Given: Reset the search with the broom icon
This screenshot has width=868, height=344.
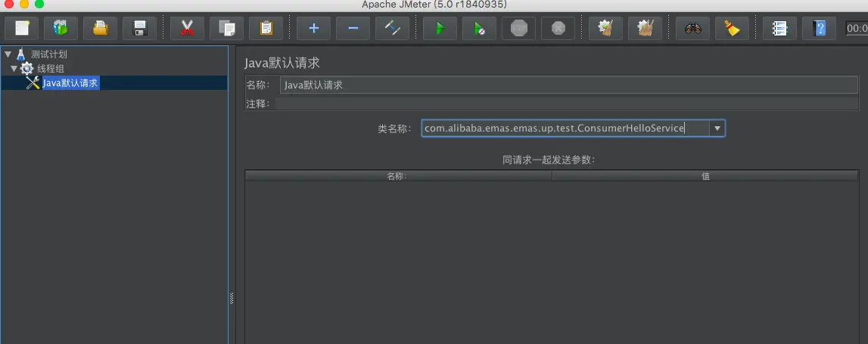Looking at the screenshot, I should coord(732,28).
